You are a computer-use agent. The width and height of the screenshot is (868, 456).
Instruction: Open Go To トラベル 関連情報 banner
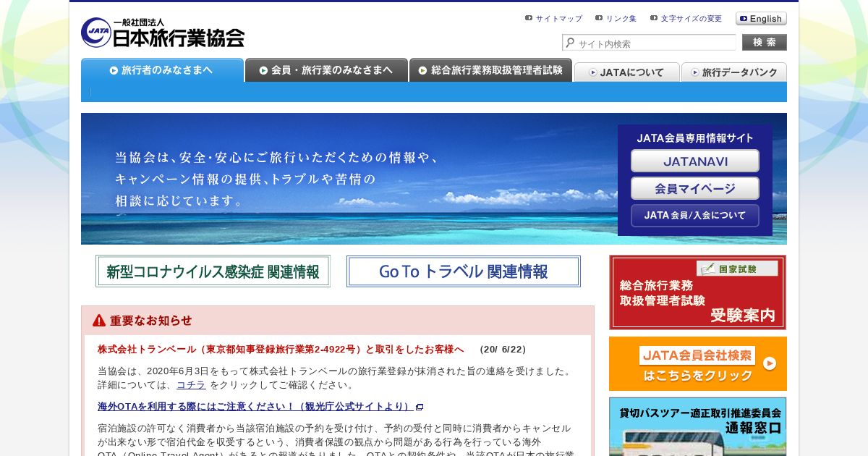(464, 271)
